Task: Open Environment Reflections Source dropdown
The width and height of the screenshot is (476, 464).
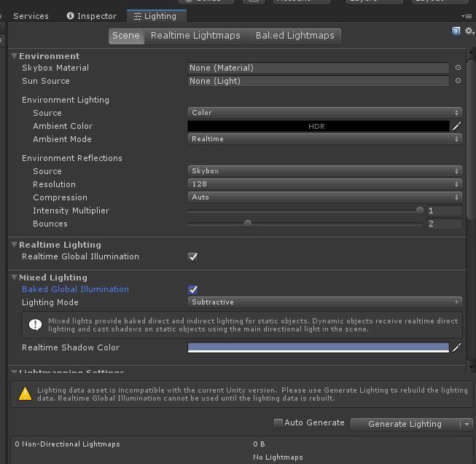Action: 325,171
